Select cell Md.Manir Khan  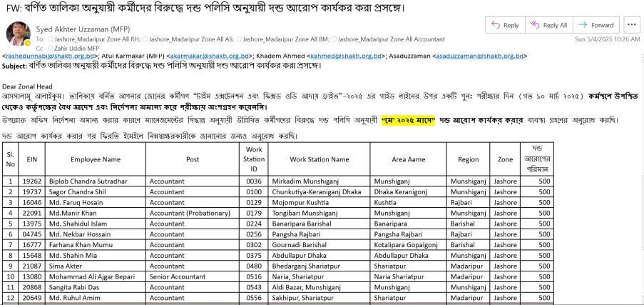point(96,213)
